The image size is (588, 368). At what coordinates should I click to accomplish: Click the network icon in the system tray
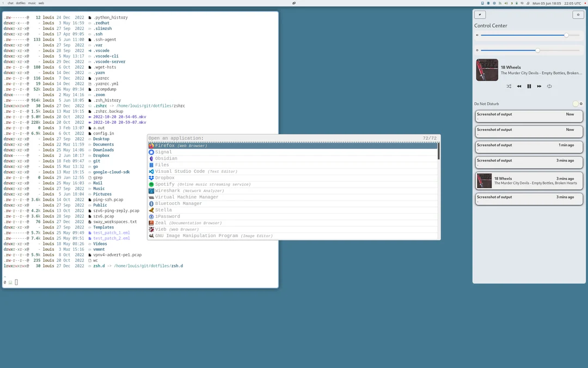tap(500, 3)
